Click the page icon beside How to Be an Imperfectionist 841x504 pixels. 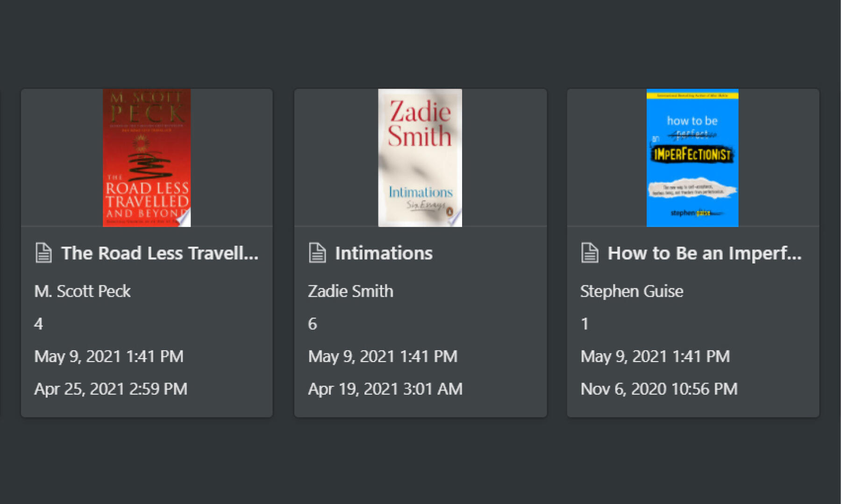[590, 253]
